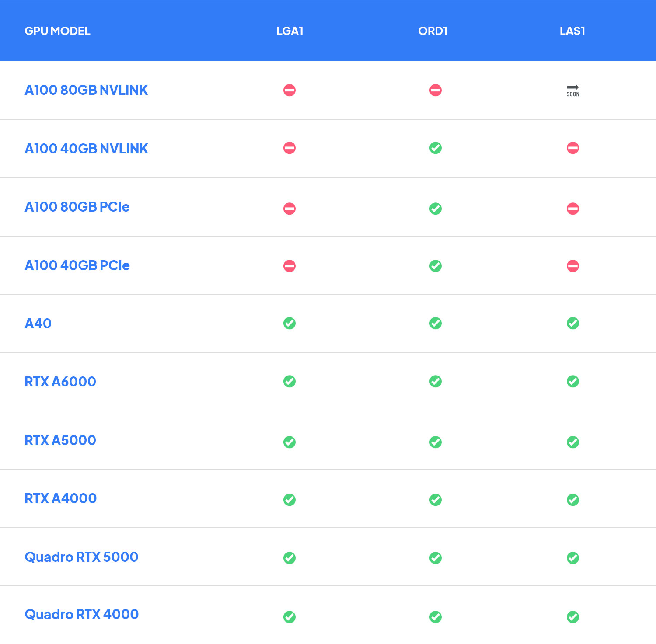The width and height of the screenshot is (656, 644).
Task: Click the ORD1 column header
Action: tap(433, 31)
